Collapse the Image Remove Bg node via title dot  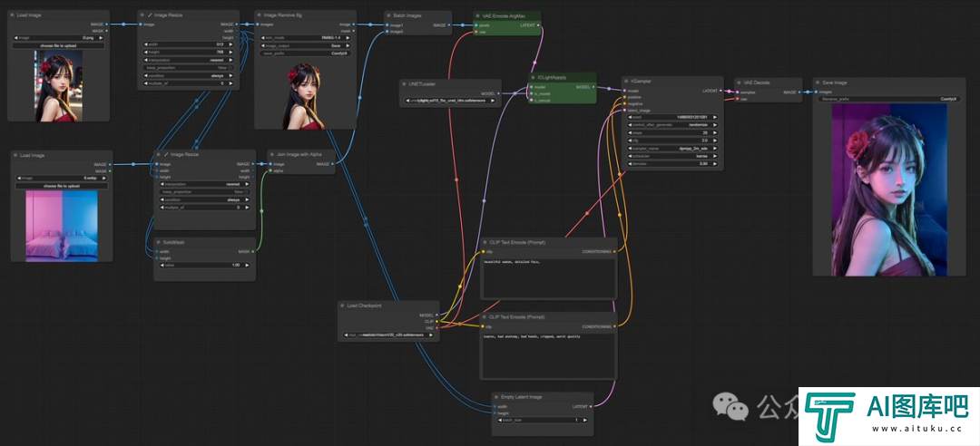tap(260, 15)
